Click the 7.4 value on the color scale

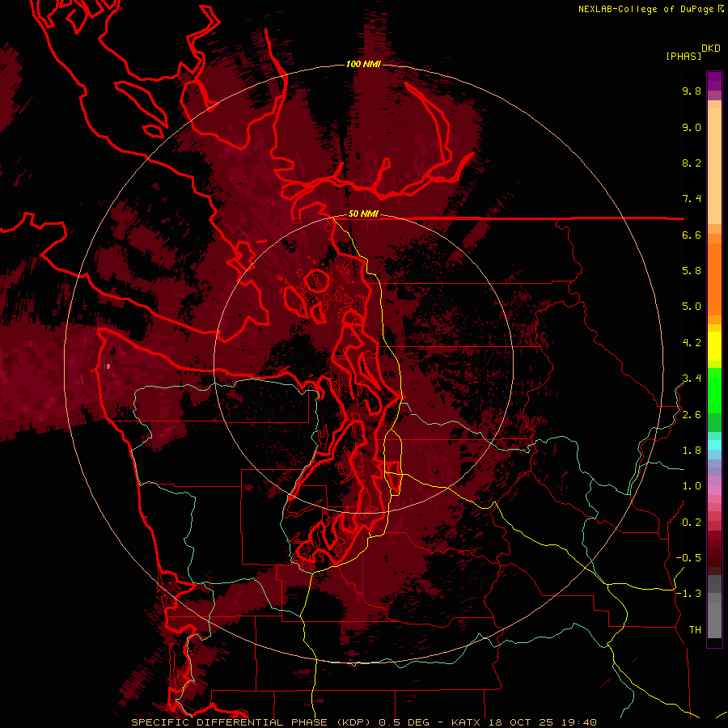692,199
